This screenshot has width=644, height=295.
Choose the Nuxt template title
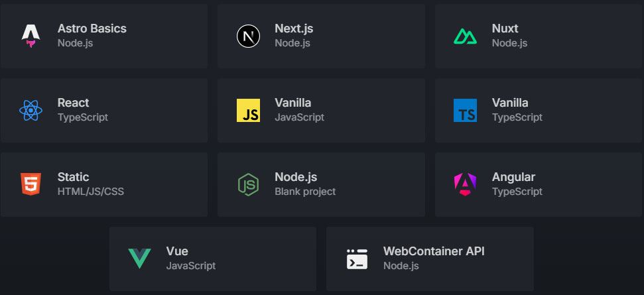(x=505, y=29)
